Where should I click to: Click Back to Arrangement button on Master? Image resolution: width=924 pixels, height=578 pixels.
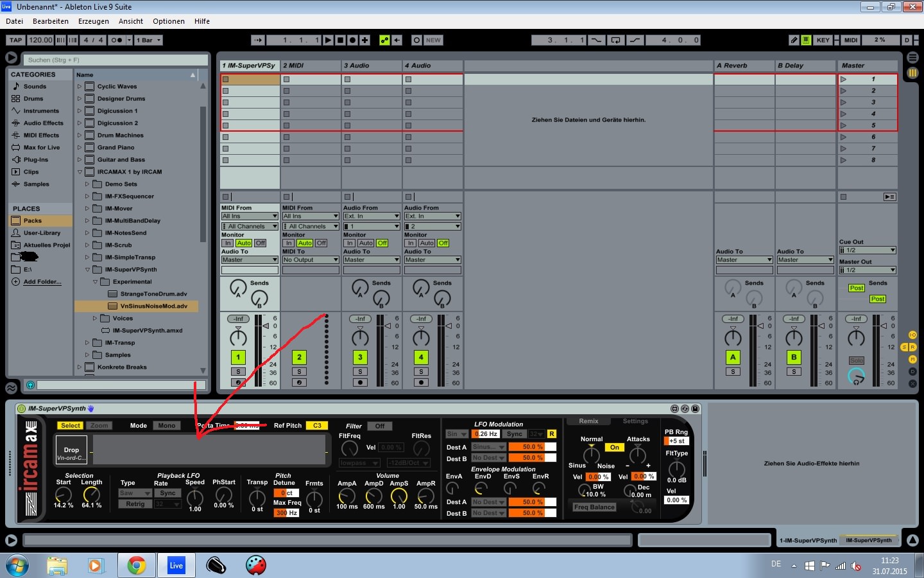(x=889, y=197)
